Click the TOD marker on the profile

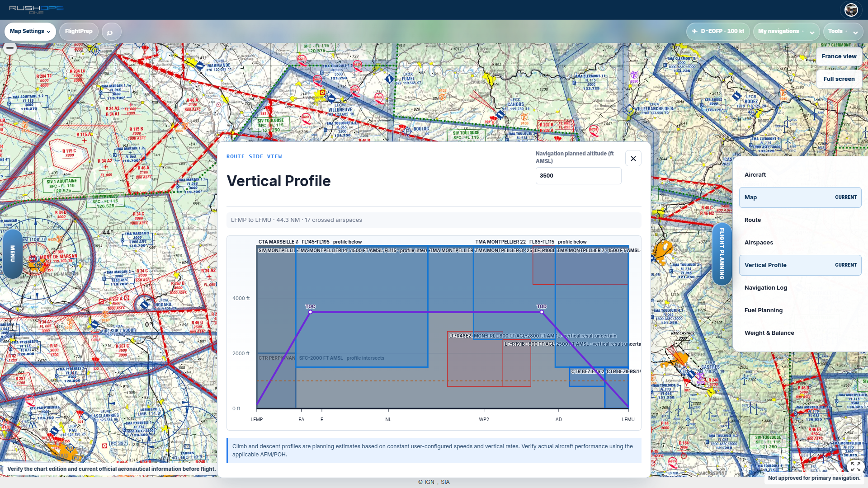[x=542, y=312]
